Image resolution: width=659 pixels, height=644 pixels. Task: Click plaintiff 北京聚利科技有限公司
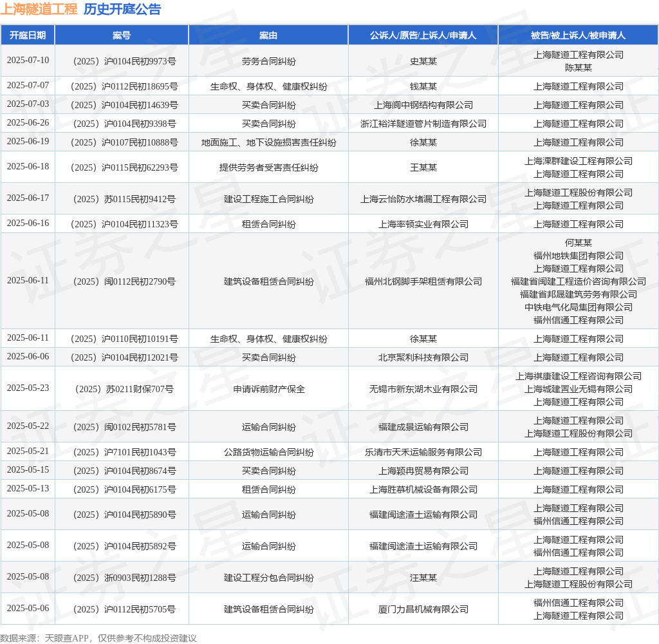[x=423, y=358]
